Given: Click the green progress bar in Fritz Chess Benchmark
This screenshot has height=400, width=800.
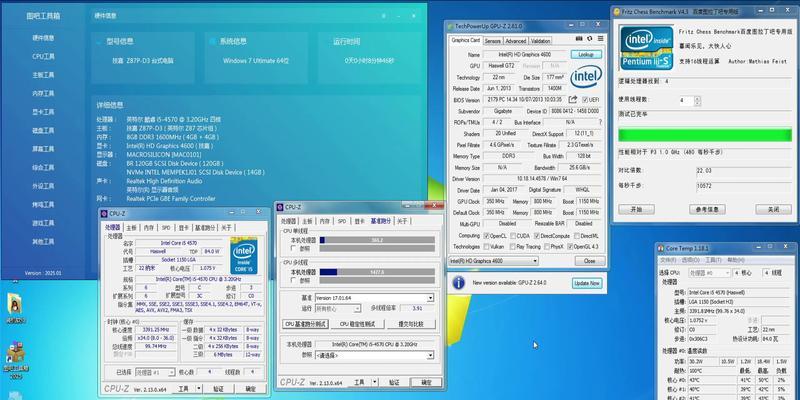Looking at the screenshot, I should pos(705,135).
